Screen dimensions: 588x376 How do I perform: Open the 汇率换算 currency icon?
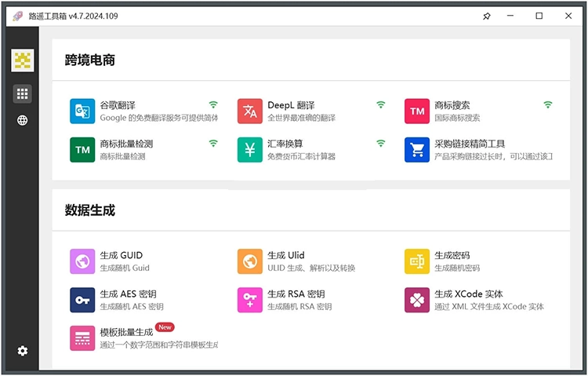250,150
